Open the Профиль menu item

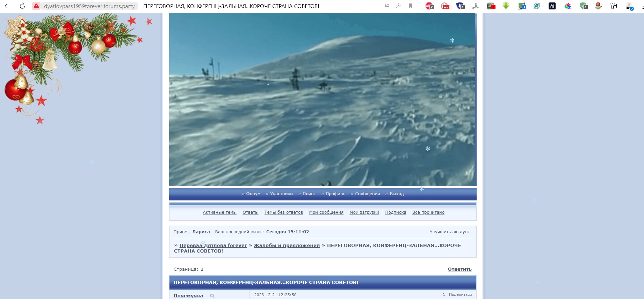335,194
